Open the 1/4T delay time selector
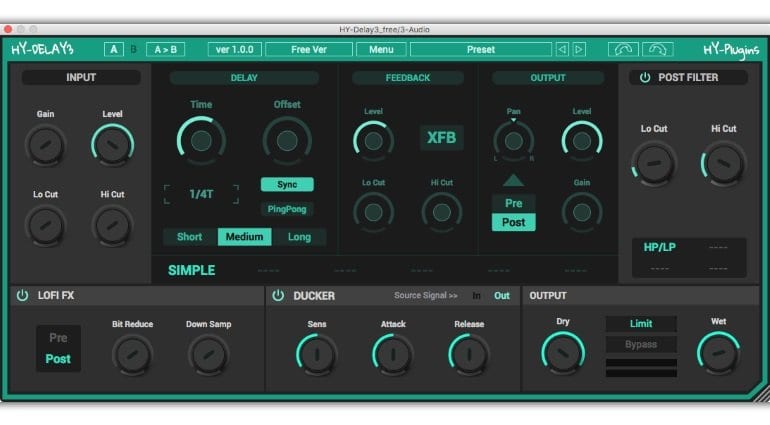This screenshot has height=425, width=770. click(203, 194)
